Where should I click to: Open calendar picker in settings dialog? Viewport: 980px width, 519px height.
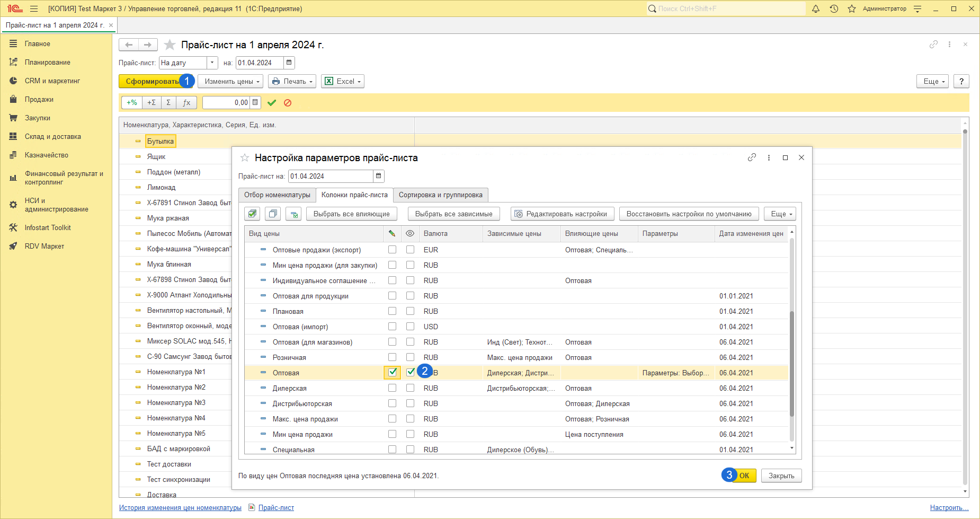coord(378,176)
